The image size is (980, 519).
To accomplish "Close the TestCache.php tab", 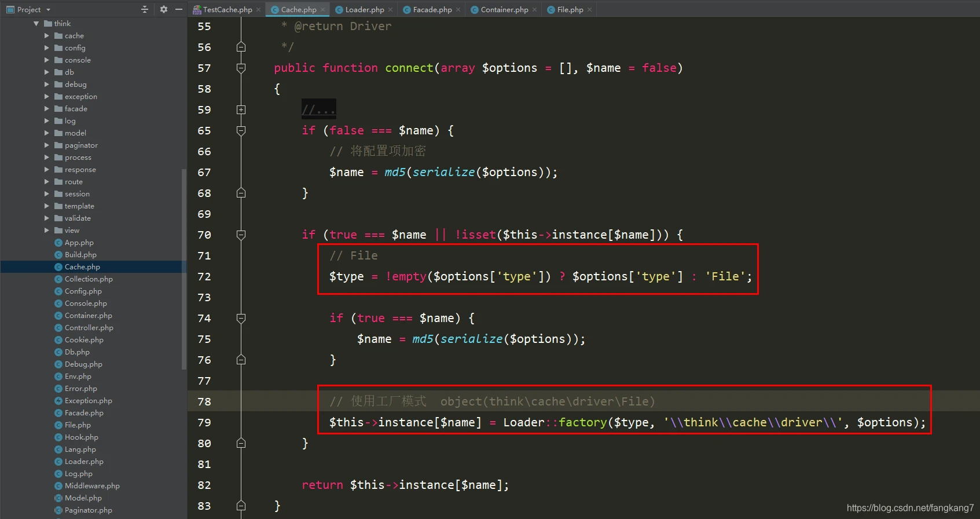I will click(x=259, y=10).
